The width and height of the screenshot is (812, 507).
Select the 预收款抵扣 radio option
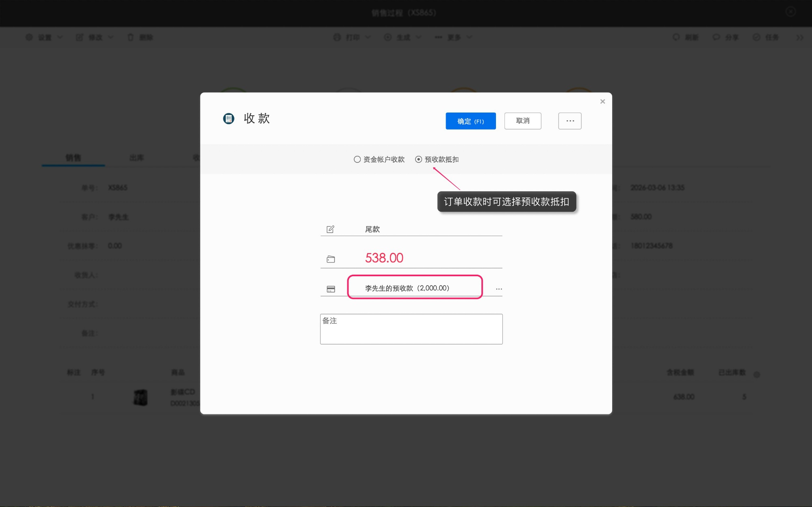point(418,159)
